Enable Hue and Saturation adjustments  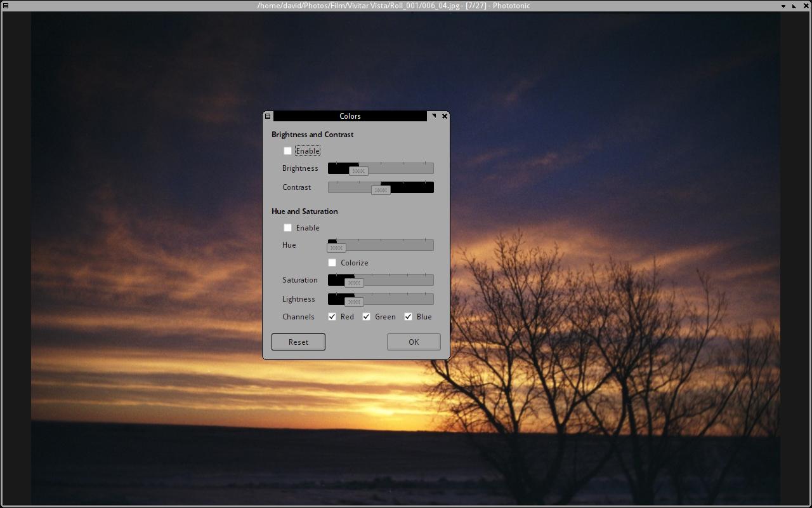click(288, 228)
